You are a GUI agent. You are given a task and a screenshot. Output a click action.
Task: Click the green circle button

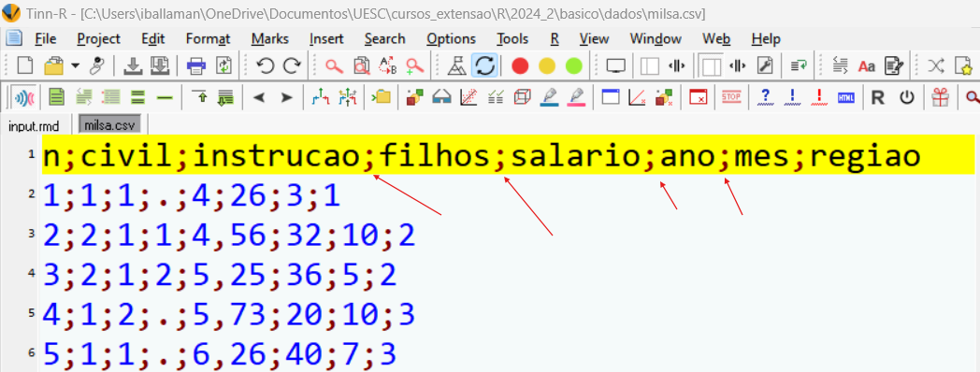coord(574,65)
